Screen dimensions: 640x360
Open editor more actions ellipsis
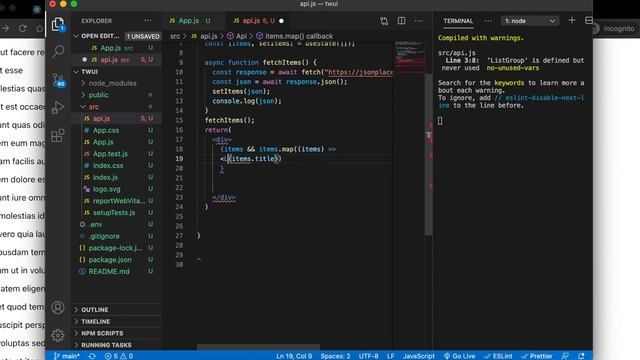(418, 21)
